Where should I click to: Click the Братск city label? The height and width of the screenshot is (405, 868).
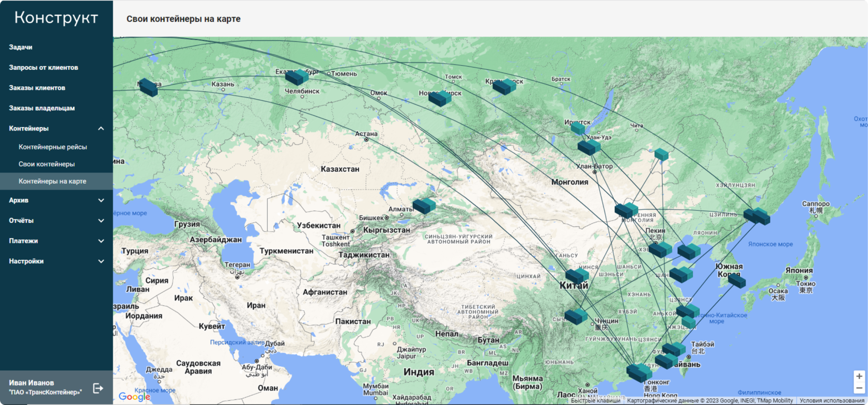pyautogui.click(x=561, y=79)
